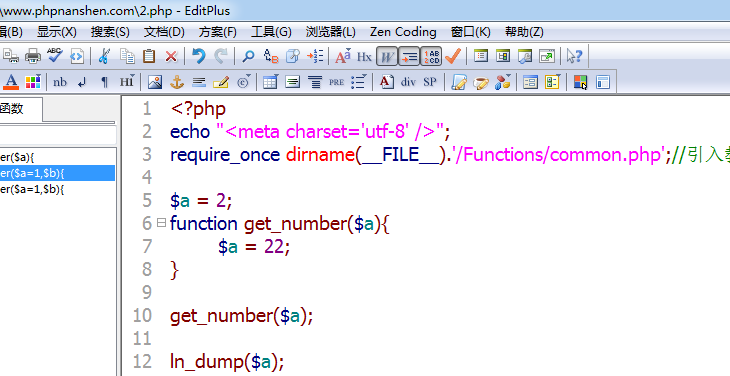The height and width of the screenshot is (376, 730).
Task: Insert anchor with the anchor icon
Action: 177,82
